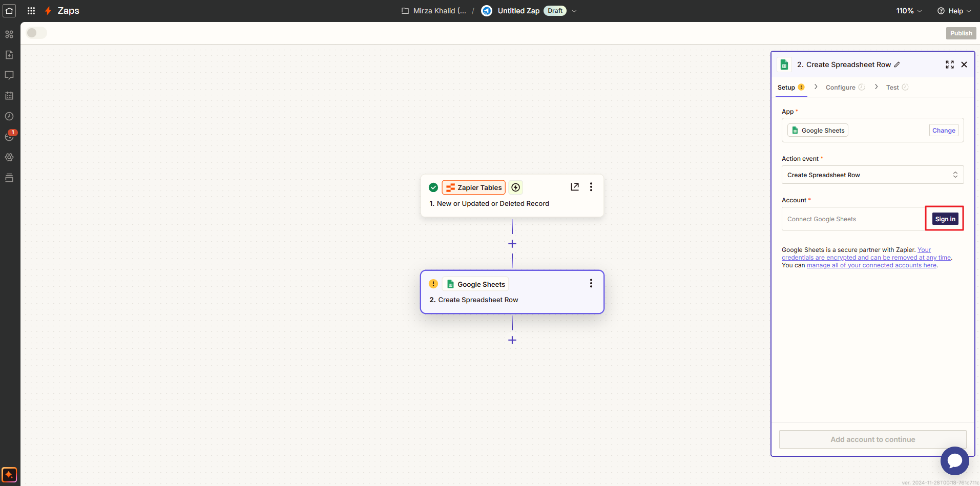Viewport: 980px width, 486px height.
Task: Open manage all connected accounts link
Action: [x=871, y=265]
